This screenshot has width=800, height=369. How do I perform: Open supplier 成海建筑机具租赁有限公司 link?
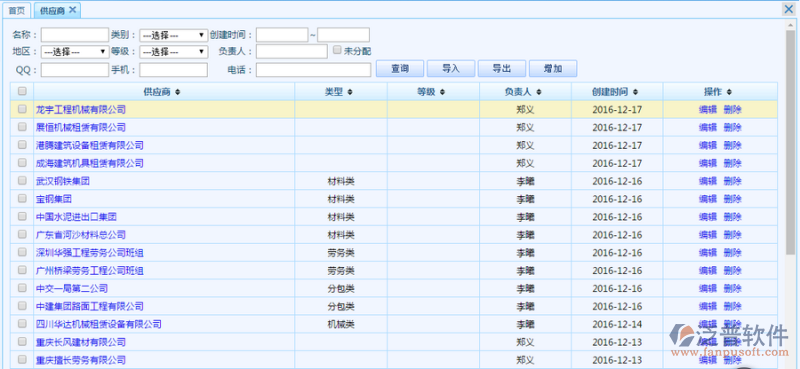pyautogui.click(x=90, y=163)
